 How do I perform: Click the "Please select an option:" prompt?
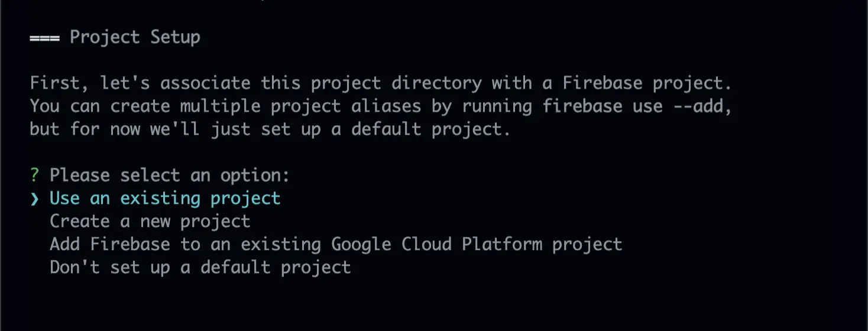point(170,176)
